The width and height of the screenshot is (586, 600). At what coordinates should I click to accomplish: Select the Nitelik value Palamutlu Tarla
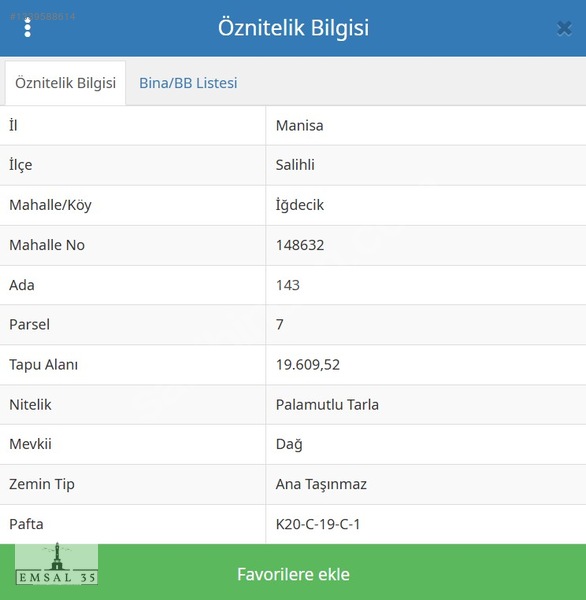click(x=327, y=405)
